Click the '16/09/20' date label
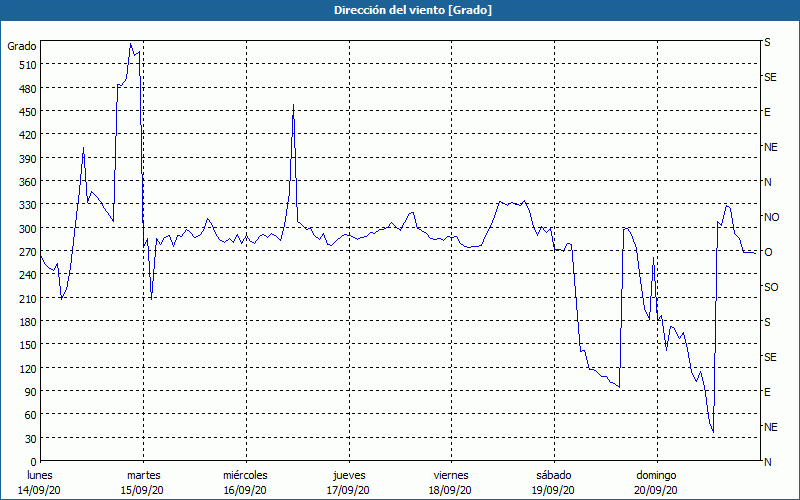Screen dimensions: 800x500 tap(245, 490)
